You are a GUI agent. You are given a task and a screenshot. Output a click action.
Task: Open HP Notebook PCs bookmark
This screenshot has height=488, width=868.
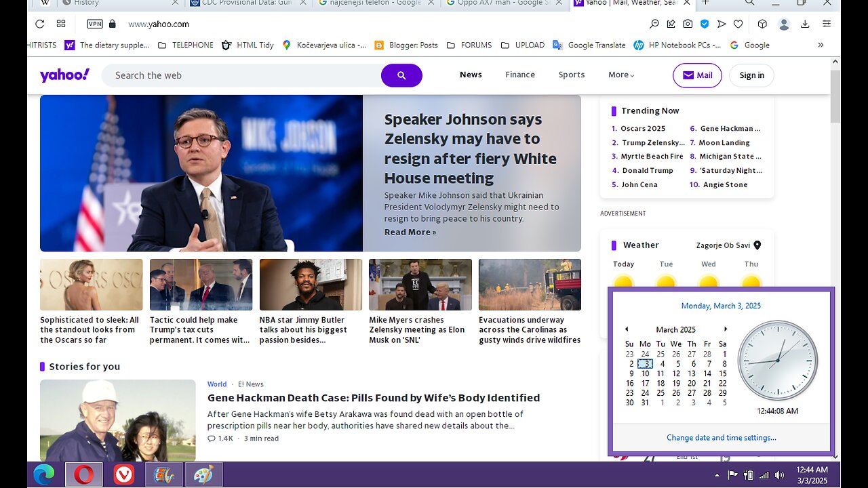point(677,45)
